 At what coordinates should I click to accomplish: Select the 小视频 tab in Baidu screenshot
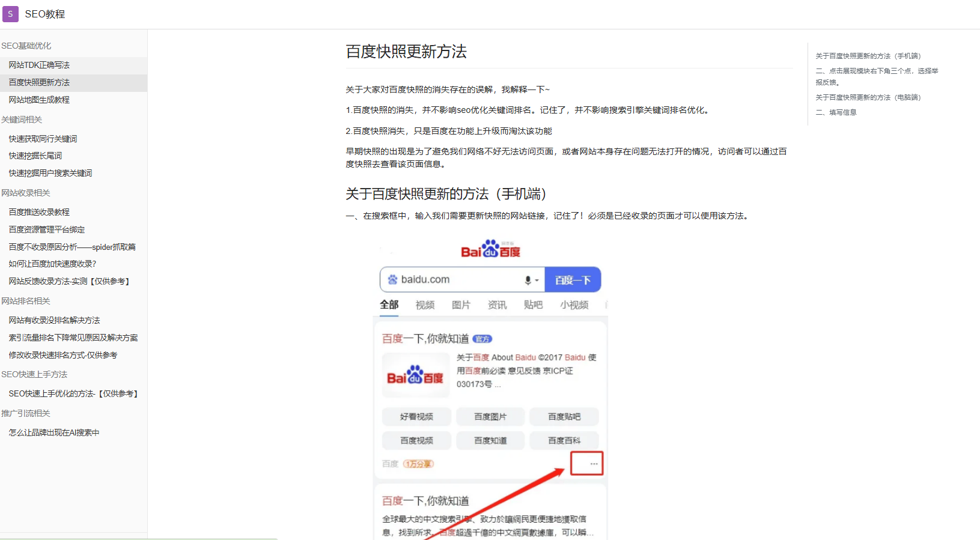coord(574,305)
